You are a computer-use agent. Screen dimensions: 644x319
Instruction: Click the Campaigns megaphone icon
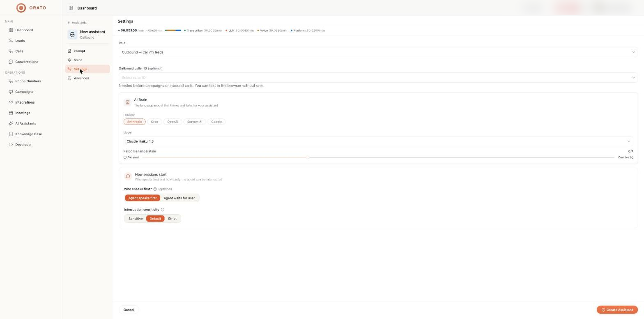[x=11, y=92]
